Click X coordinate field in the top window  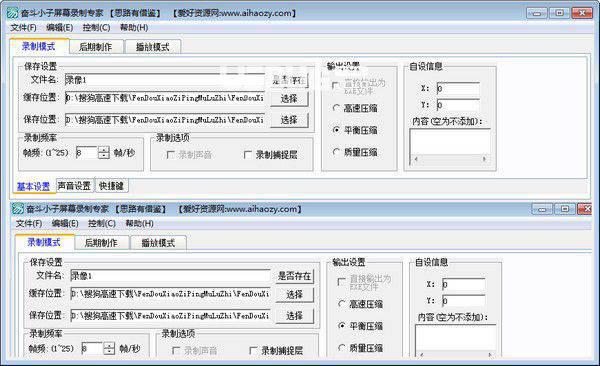coord(458,88)
